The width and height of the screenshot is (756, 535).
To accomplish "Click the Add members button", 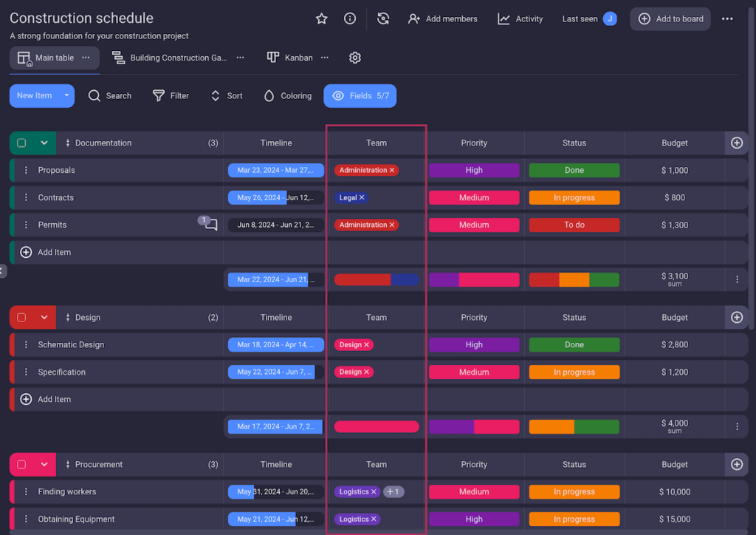I will (x=442, y=18).
